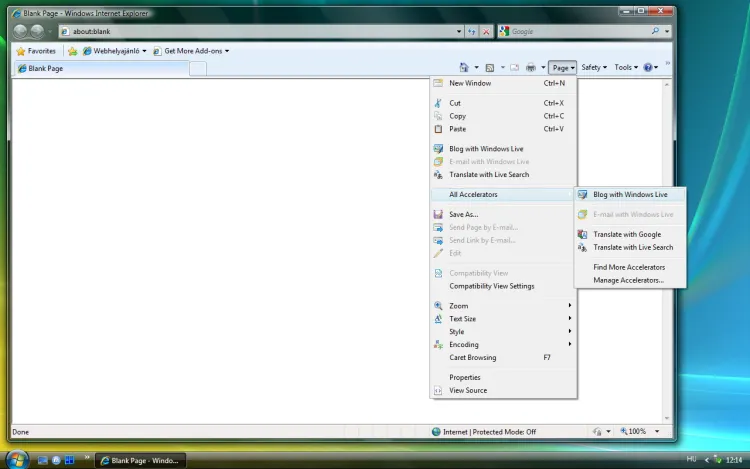
Task: Toggle Caret Browsing in Page menu
Action: 472,357
